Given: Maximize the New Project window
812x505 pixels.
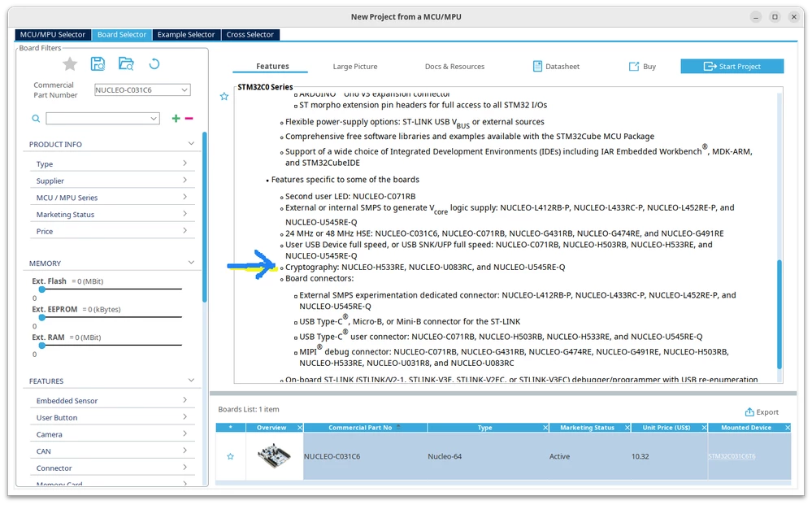Looking at the screenshot, I should [x=775, y=16].
